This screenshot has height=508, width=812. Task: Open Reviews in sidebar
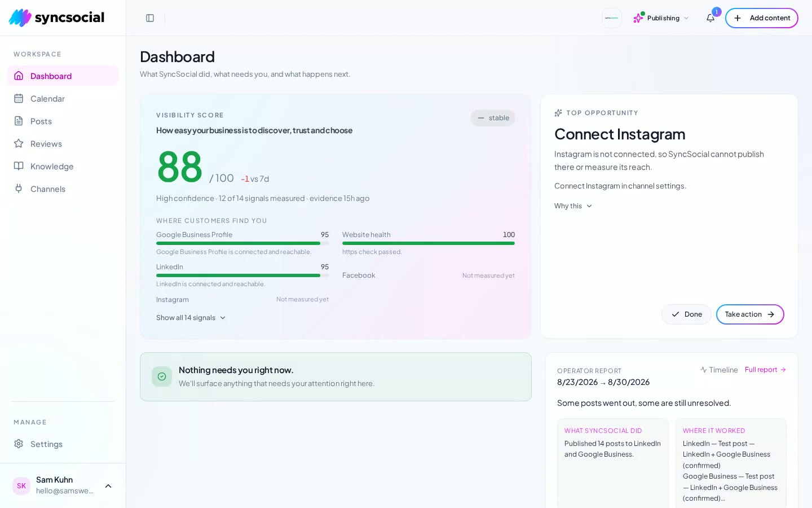(63, 144)
